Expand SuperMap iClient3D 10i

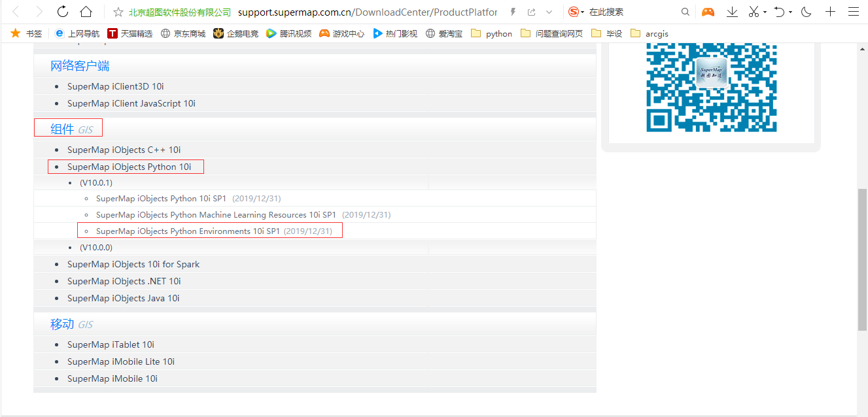click(x=115, y=86)
